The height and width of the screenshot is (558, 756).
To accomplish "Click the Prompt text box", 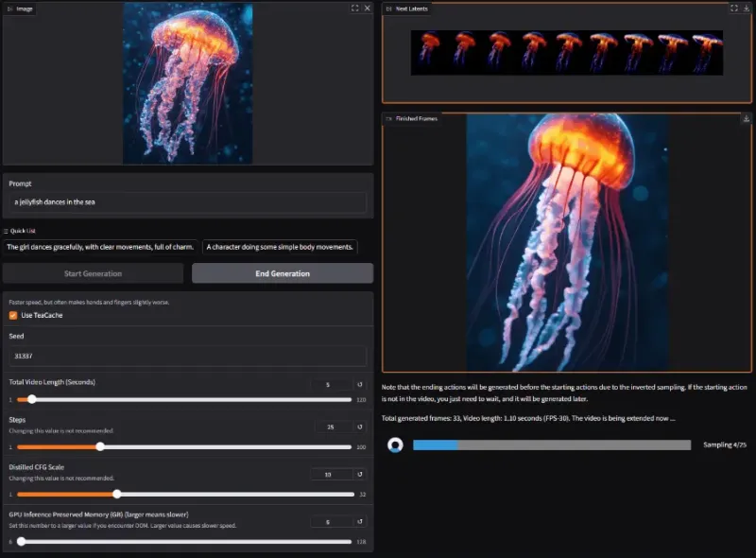I will [x=187, y=202].
